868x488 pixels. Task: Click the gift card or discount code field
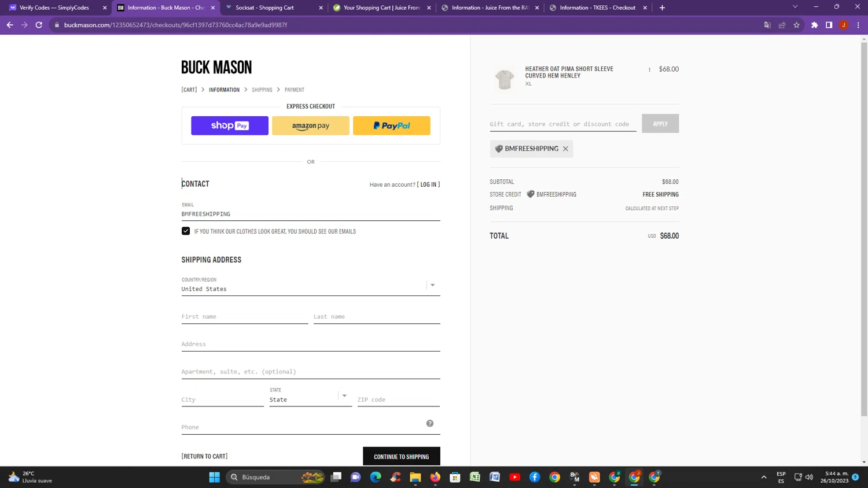click(563, 124)
